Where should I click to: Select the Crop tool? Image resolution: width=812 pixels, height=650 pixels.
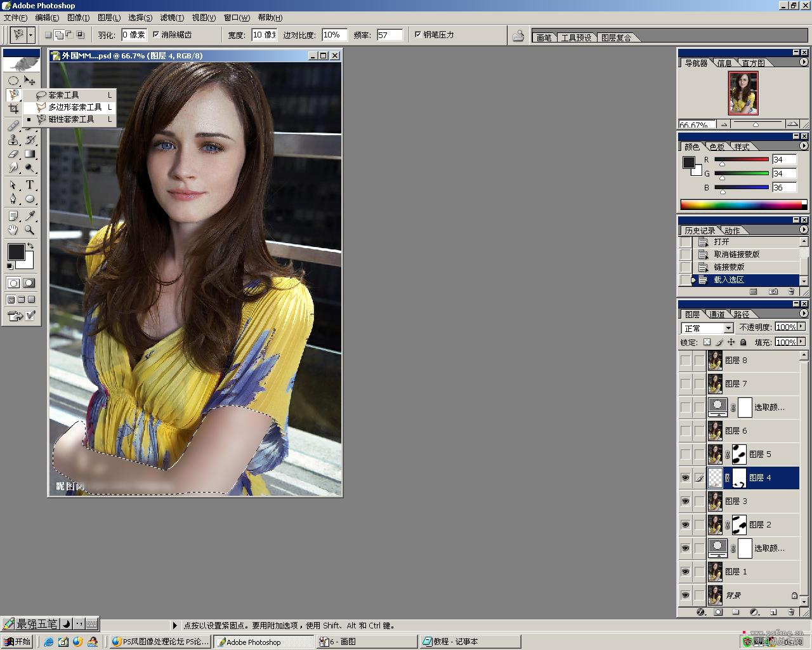point(13,109)
